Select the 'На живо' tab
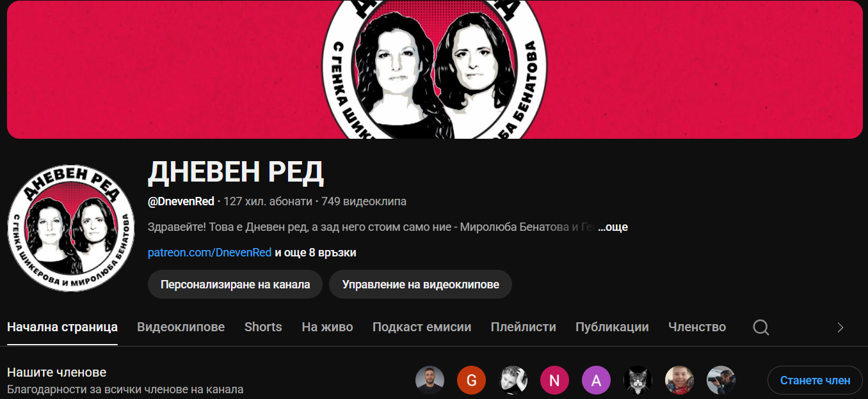868x399 pixels. tap(327, 327)
